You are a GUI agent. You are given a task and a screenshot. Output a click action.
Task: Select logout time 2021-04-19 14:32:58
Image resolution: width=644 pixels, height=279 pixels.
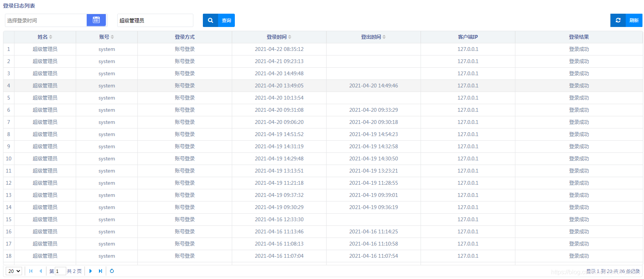[373, 146]
